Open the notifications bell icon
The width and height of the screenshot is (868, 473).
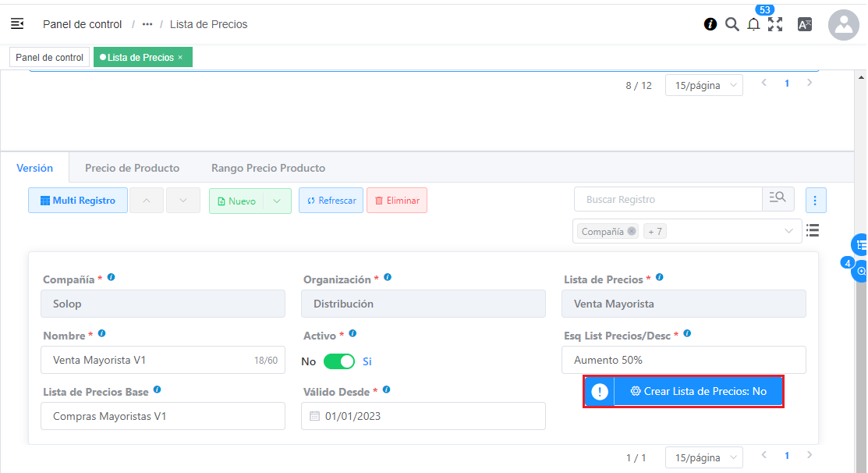(x=753, y=24)
